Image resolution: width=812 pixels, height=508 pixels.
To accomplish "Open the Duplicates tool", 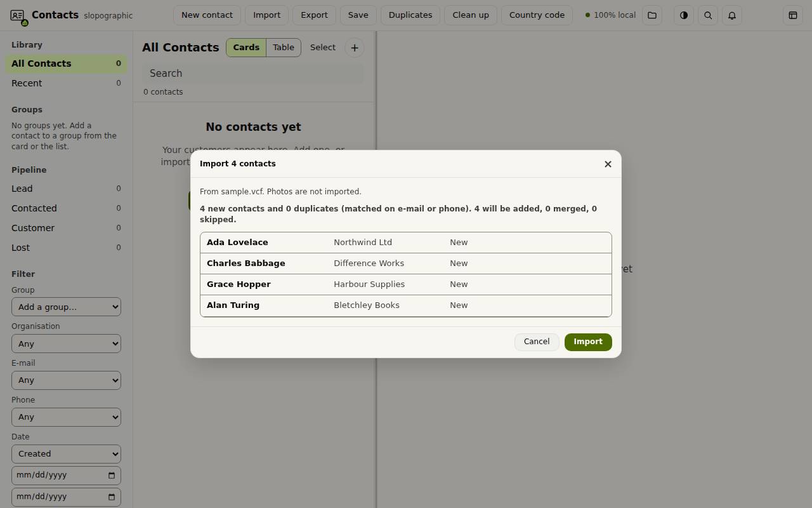I will (410, 15).
